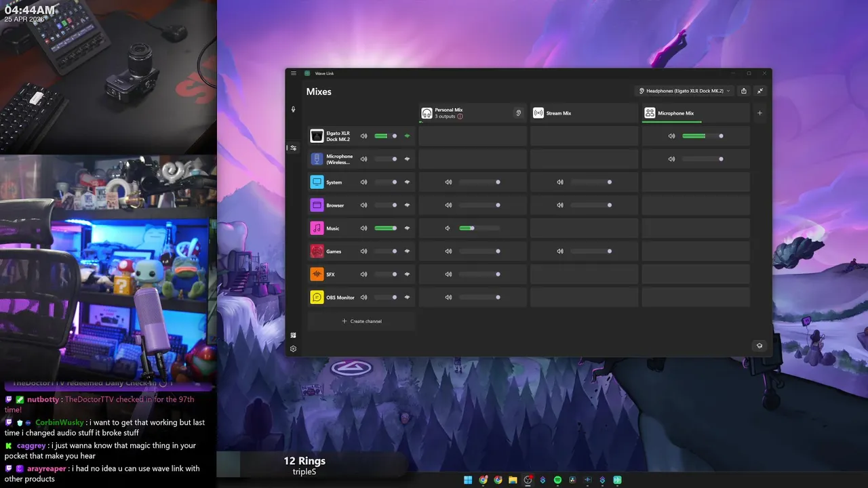Image resolution: width=868 pixels, height=488 pixels.
Task: Open effects waveform icon for OBS Monitor
Action: point(408,298)
